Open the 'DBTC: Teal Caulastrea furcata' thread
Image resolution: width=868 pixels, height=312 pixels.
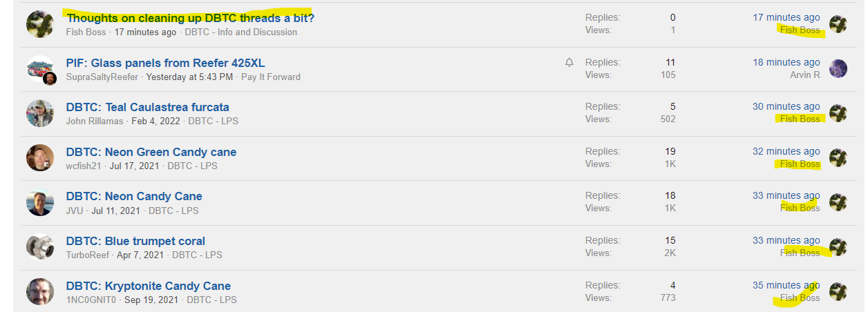coord(147,107)
